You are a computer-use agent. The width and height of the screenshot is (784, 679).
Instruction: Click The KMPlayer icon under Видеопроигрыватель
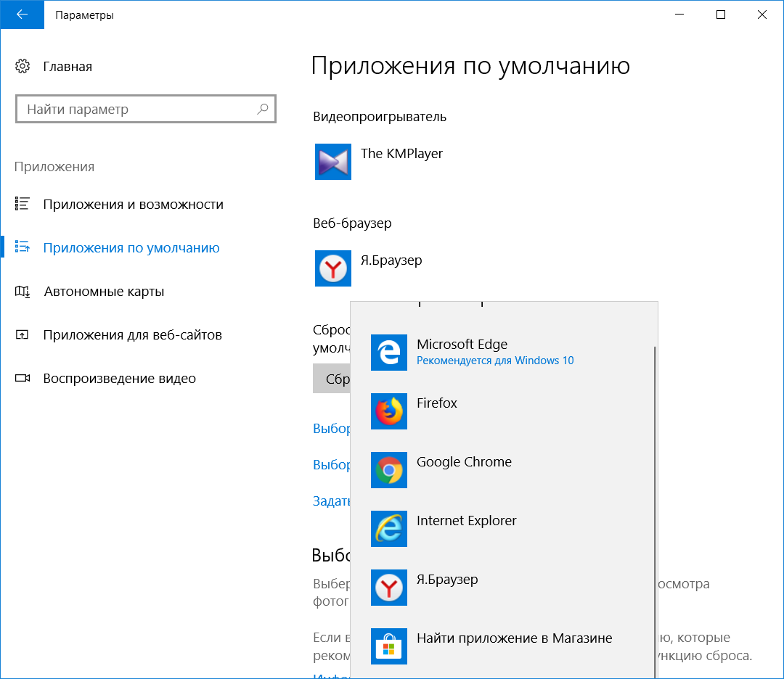click(333, 162)
